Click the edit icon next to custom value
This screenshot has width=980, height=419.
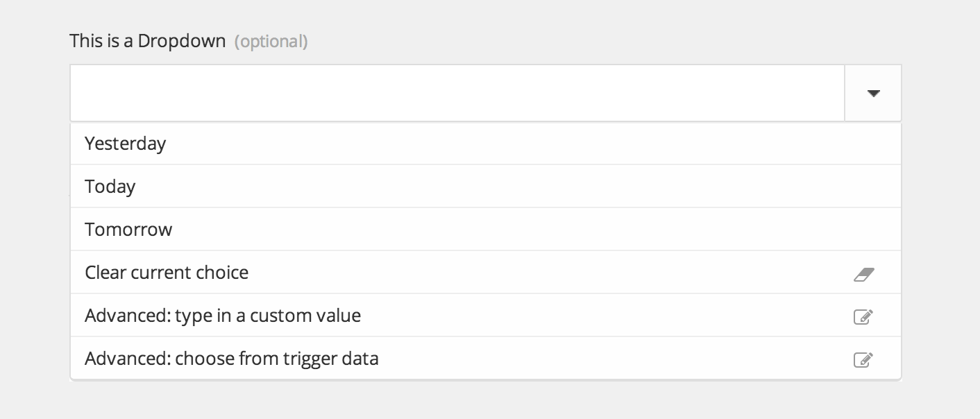click(x=863, y=317)
